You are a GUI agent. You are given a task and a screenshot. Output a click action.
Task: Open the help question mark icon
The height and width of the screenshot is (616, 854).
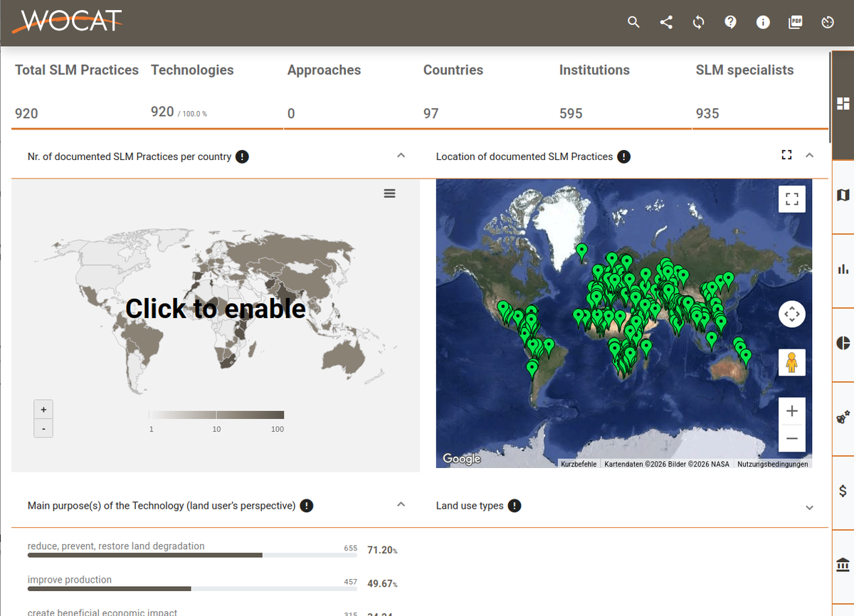click(730, 22)
